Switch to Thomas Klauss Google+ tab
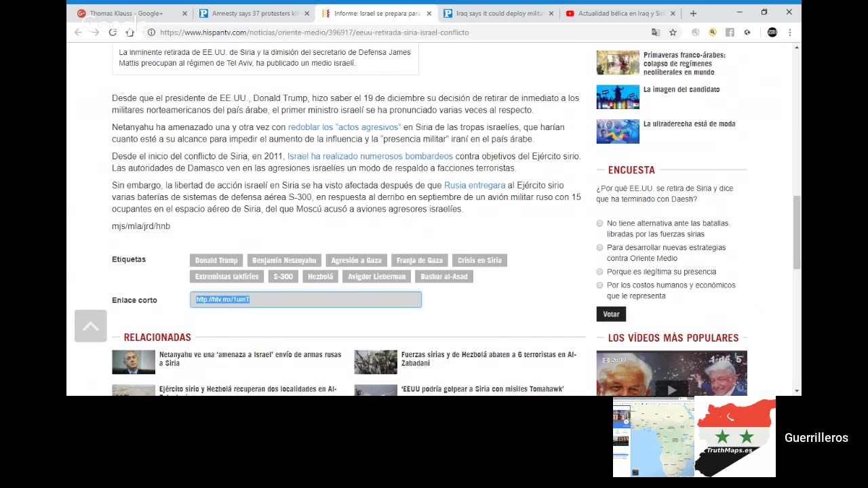This screenshot has height=488, width=868. point(126,13)
